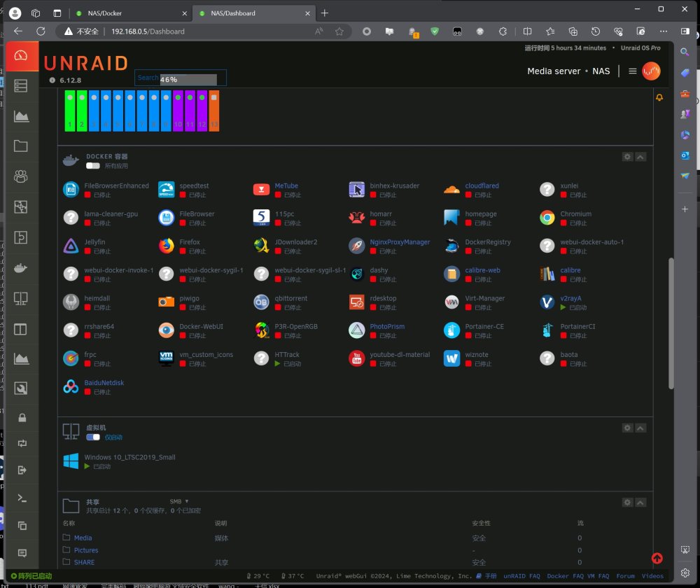The width and height of the screenshot is (700, 588).
Task: Open Edge sidebar search icon
Action: click(685, 52)
